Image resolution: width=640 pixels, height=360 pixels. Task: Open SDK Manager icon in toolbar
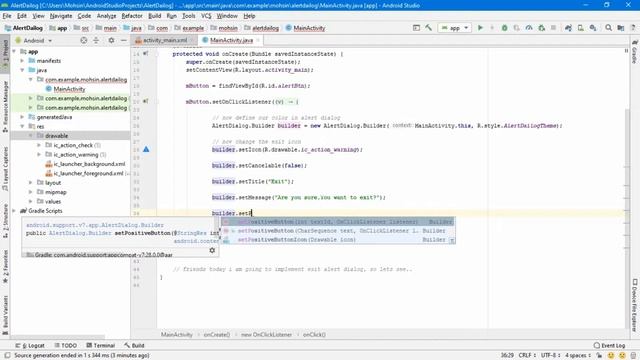pyautogui.click(x=593, y=28)
